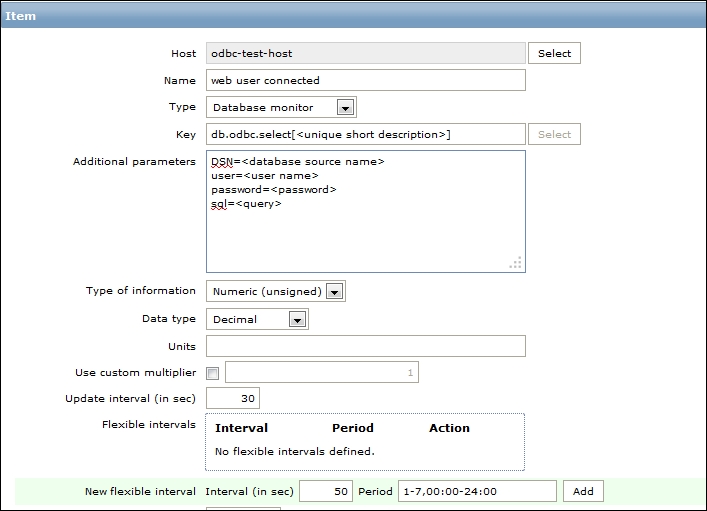
Task: Click the Units input field
Action: [365, 346]
